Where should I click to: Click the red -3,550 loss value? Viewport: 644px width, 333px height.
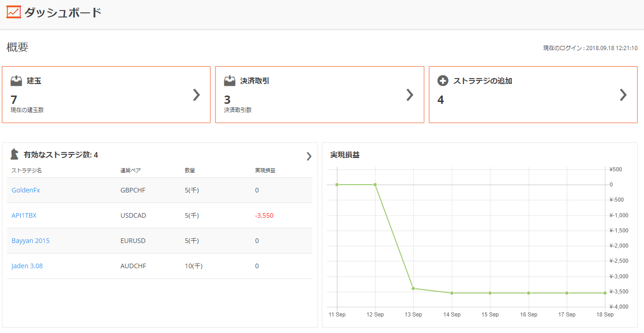click(264, 215)
